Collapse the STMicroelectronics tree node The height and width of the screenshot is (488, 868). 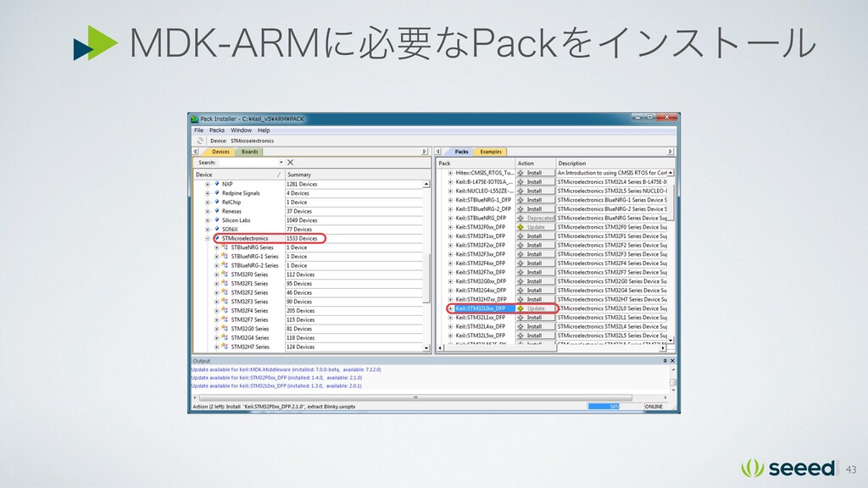(208, 238)
